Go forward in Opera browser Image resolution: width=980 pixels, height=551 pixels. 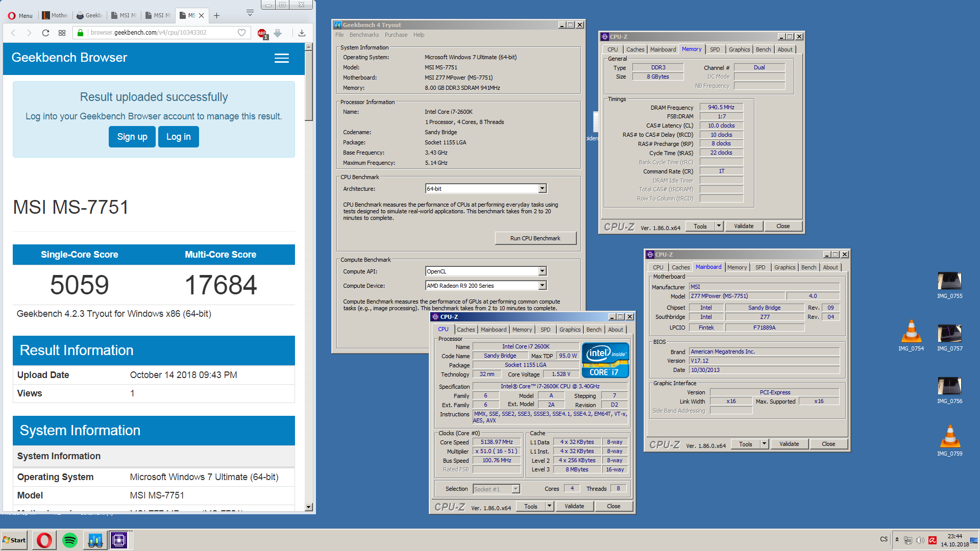point(29,33)
